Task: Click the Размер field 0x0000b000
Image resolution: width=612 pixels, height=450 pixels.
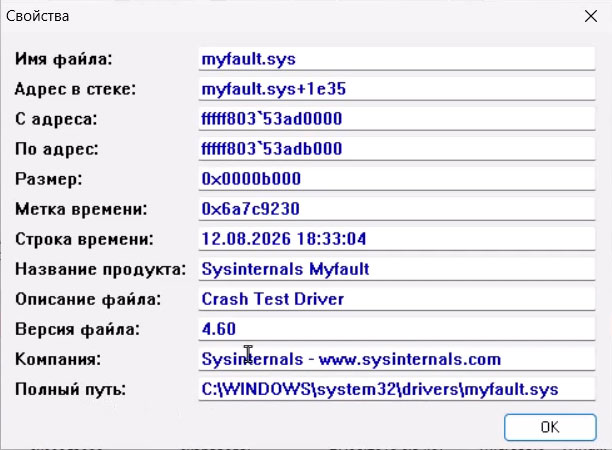Action: pos(397,179)
